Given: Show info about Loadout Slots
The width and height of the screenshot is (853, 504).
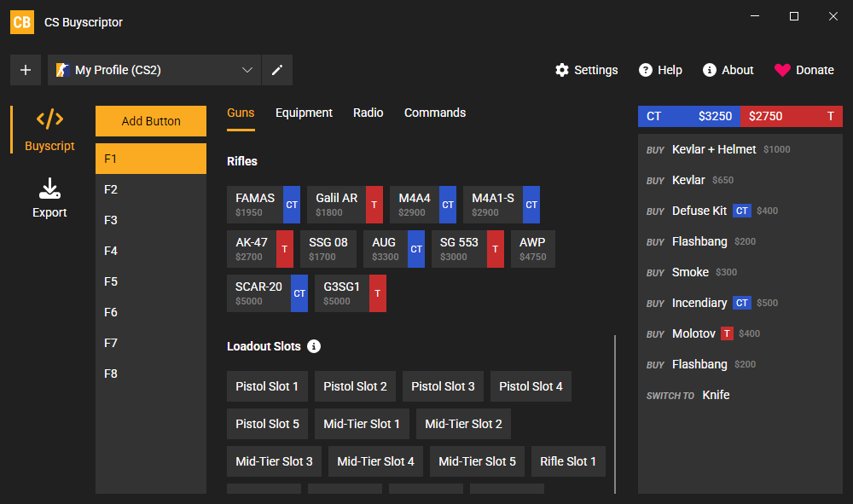Looking at the screenshot, I should click(x=314, y=346).
